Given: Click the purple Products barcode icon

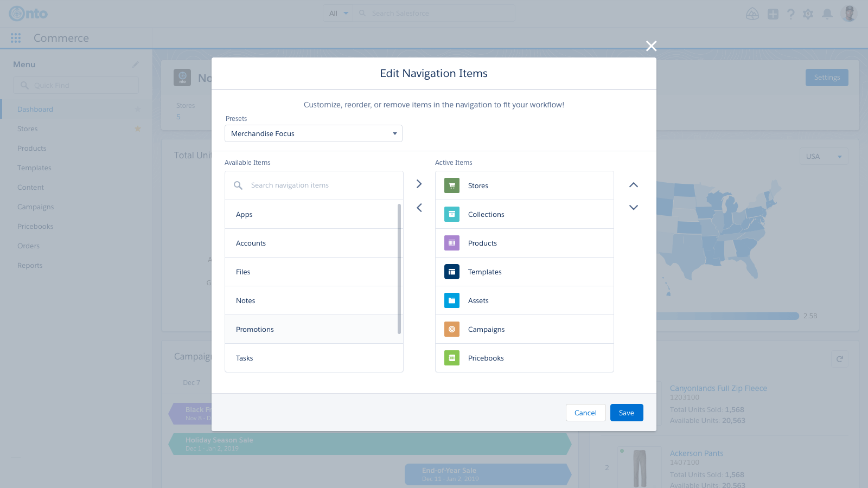Looking at the screenshot, I should (x=451, y=243).
